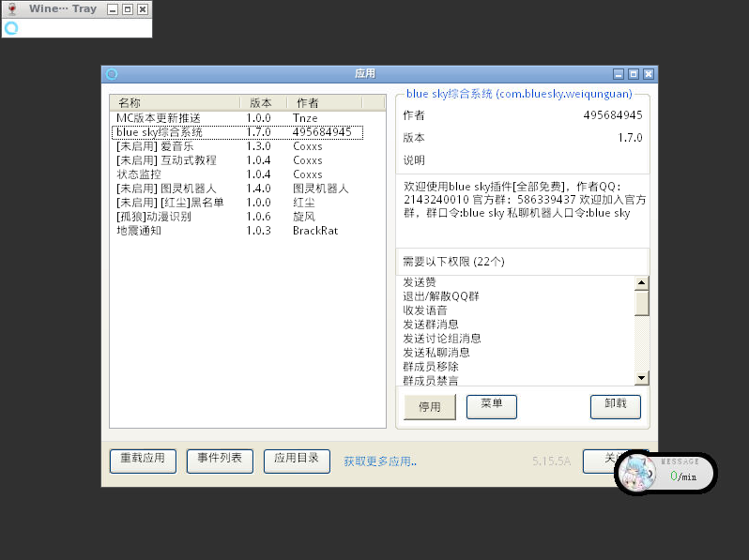
Task: Click 重载应用 button
Action: click(x=143, y=462)
